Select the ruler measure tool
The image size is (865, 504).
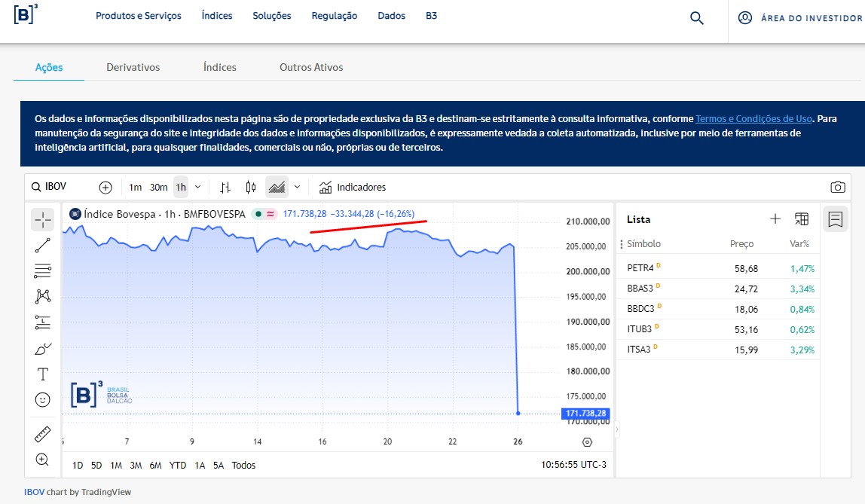pos(42,434)
